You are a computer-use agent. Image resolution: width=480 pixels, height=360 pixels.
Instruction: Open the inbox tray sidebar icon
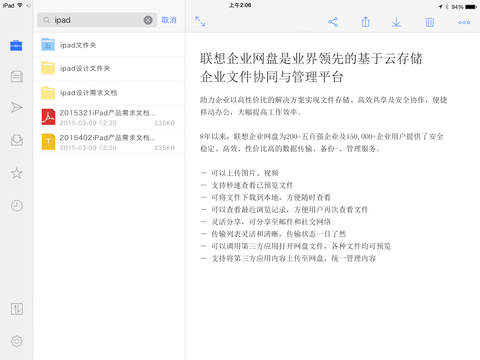[x=16, y=140]
